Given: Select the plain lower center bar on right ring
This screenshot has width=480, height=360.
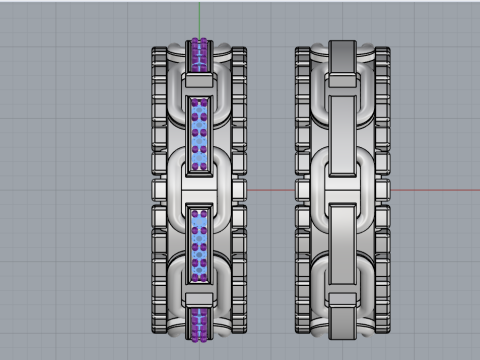Looking at the screenshot, I should tap(342, 244).
